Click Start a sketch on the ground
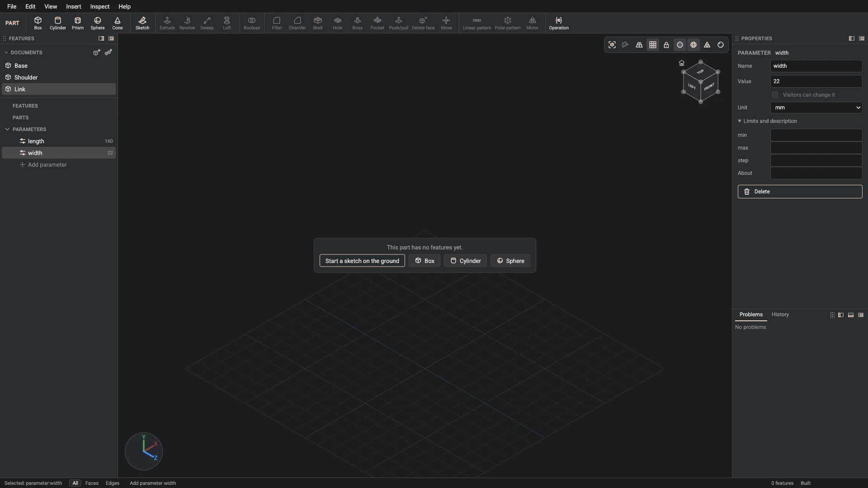Image resolution: width=868 pixels, height=488 pixels. pos(362,261)
